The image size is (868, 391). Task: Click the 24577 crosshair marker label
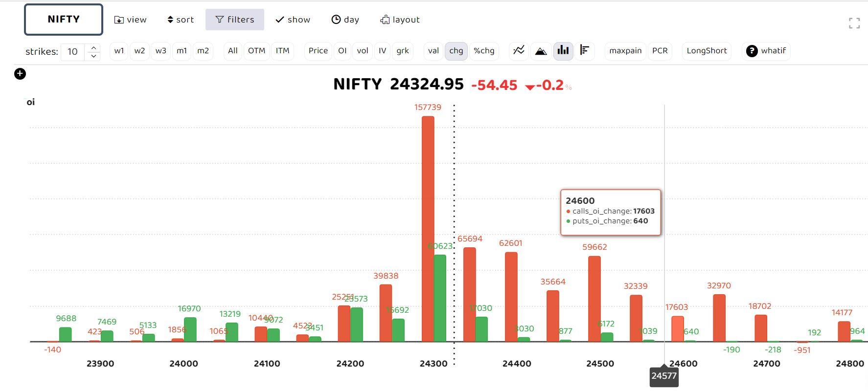tap(664, 376)
